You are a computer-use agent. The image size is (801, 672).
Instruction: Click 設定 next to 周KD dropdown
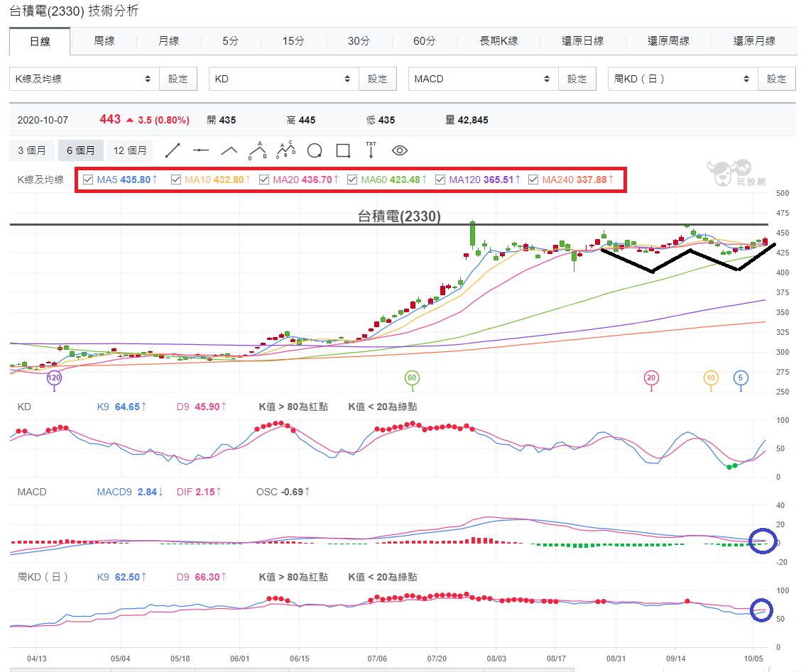pyautogui.click(x=776, y=79)
